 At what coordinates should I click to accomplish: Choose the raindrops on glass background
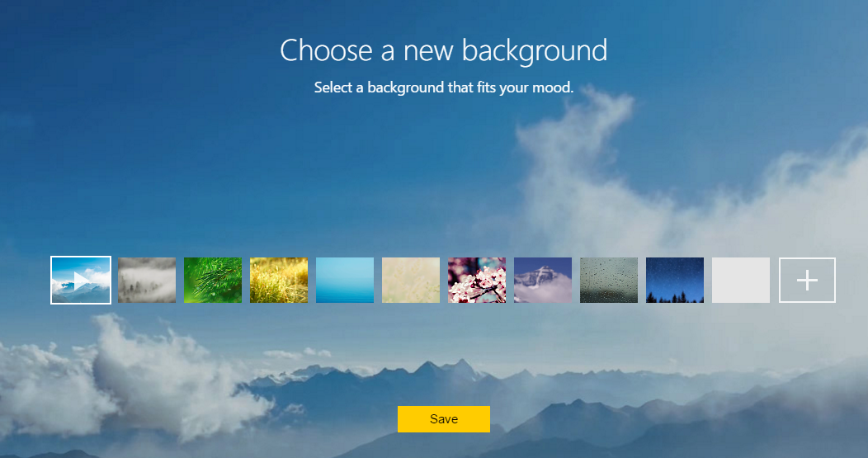(x=609, y=281)
